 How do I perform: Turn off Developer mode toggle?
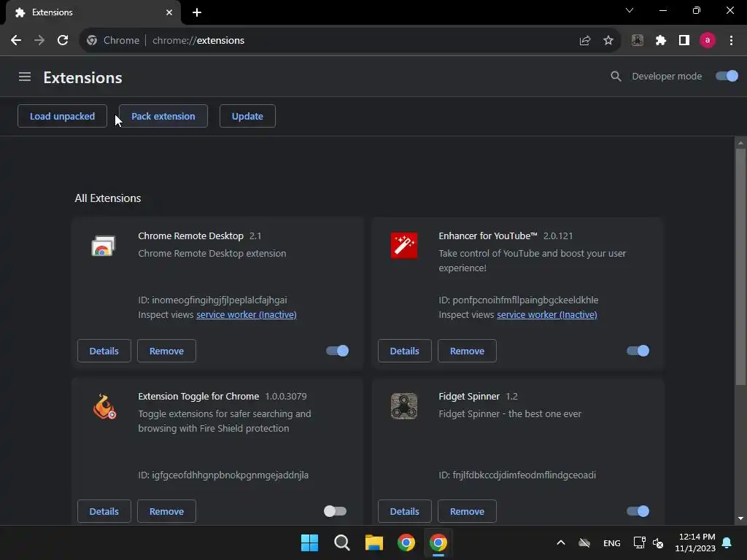(x=727, y=76)
